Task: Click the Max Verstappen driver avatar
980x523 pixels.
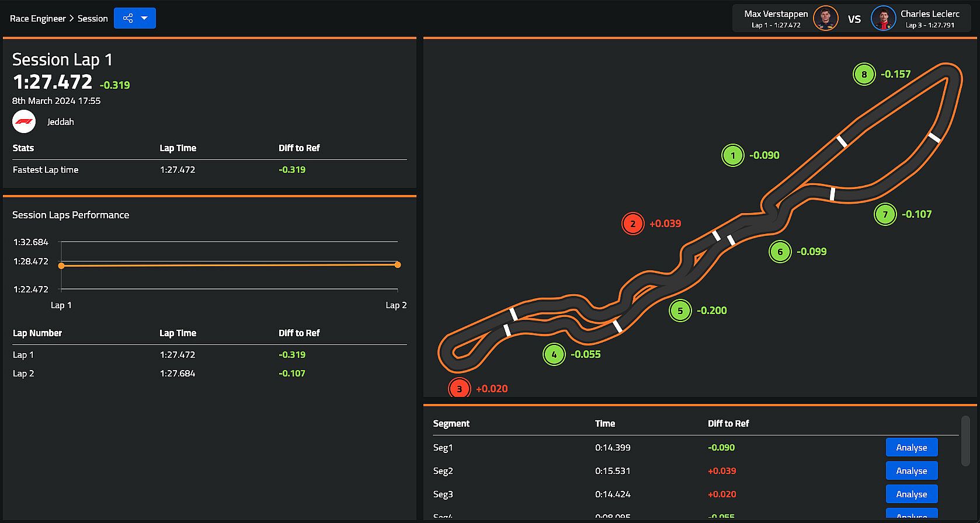Action: click(825, 19)
